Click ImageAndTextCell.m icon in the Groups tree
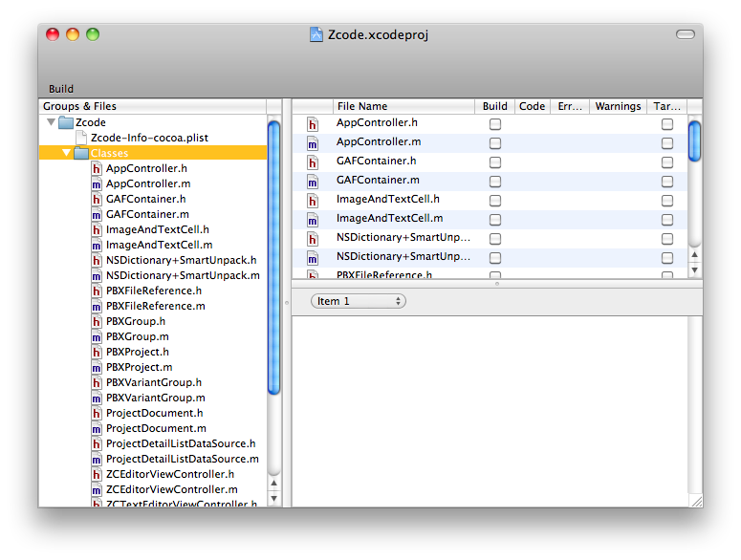Viewport: 741px width, 560px height. pyautogui.click(x=97, y=245)
